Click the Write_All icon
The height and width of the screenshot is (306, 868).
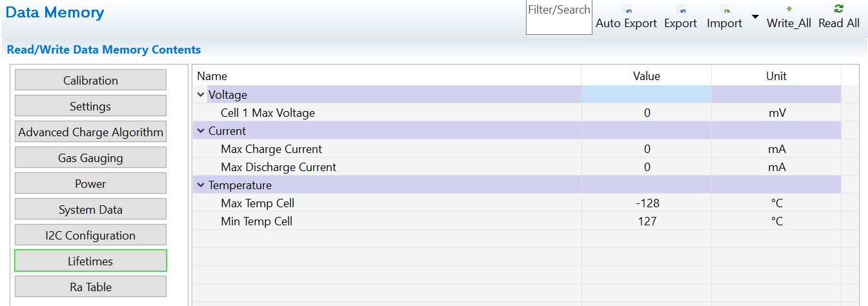tap(789, 10)
